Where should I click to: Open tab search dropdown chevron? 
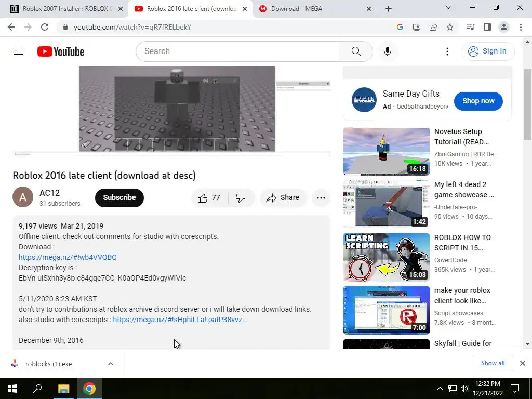[448, 7]
